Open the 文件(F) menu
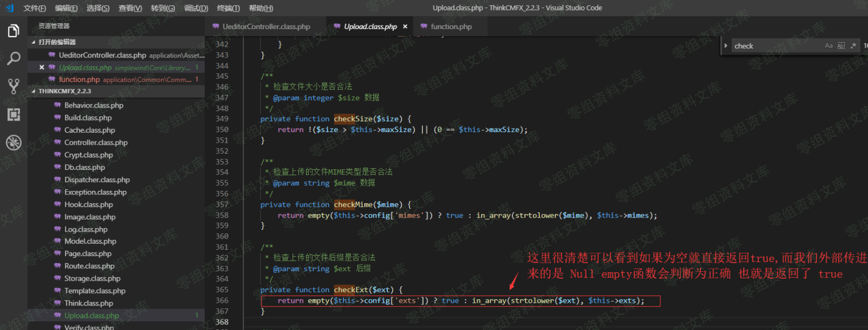Screen dimensions: 868x330 35,8
